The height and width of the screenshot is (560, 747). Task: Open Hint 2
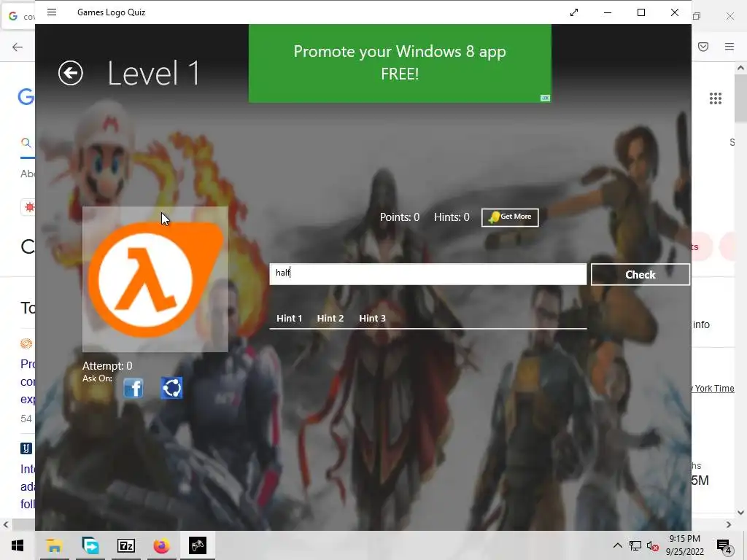click(330, 318)
